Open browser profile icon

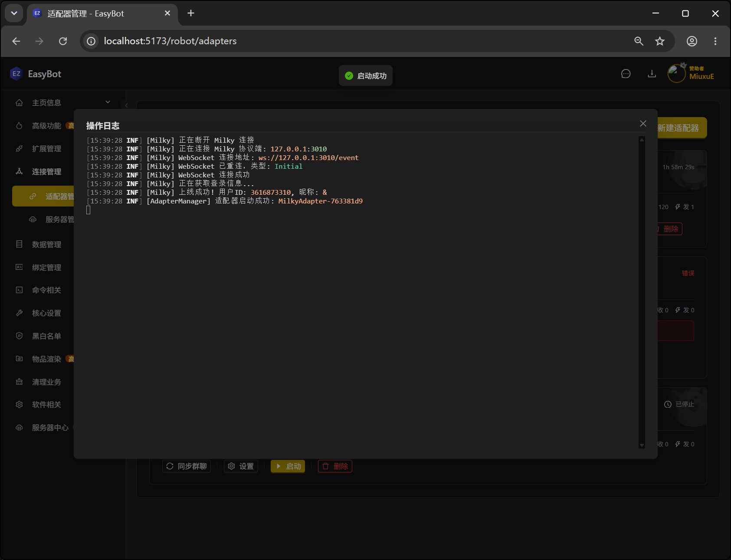[692, 41]
